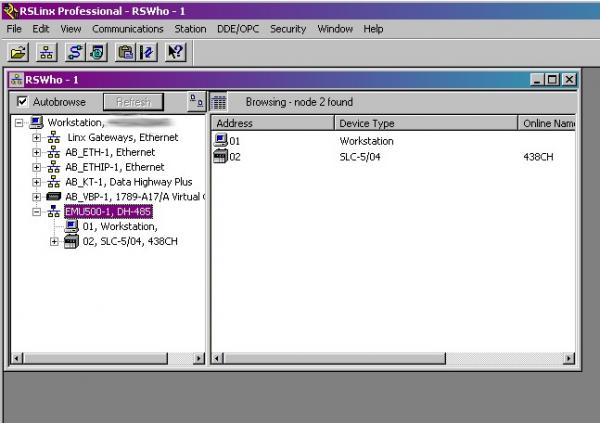Click SLC-5/04 device type cell
The width and height of the screenshot is (600, 423).
360,157
